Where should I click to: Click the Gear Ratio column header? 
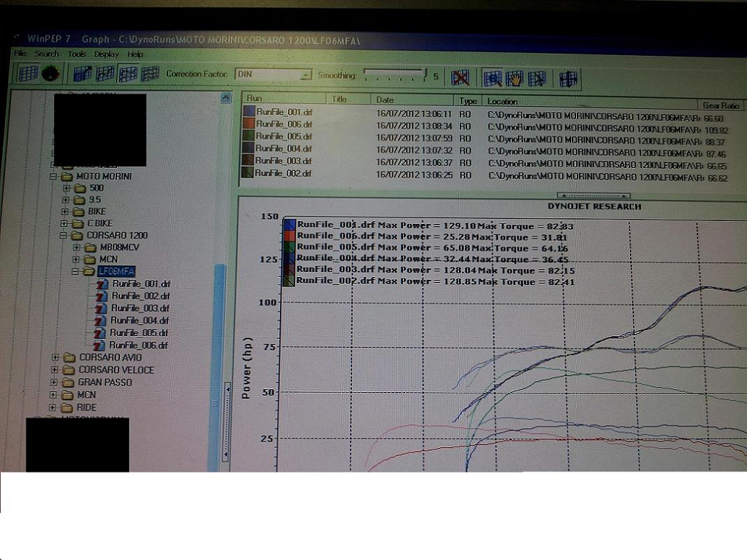720,105
